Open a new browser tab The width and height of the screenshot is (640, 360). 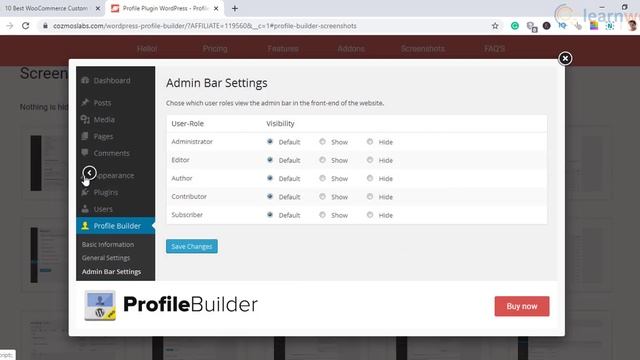point(235,8)
